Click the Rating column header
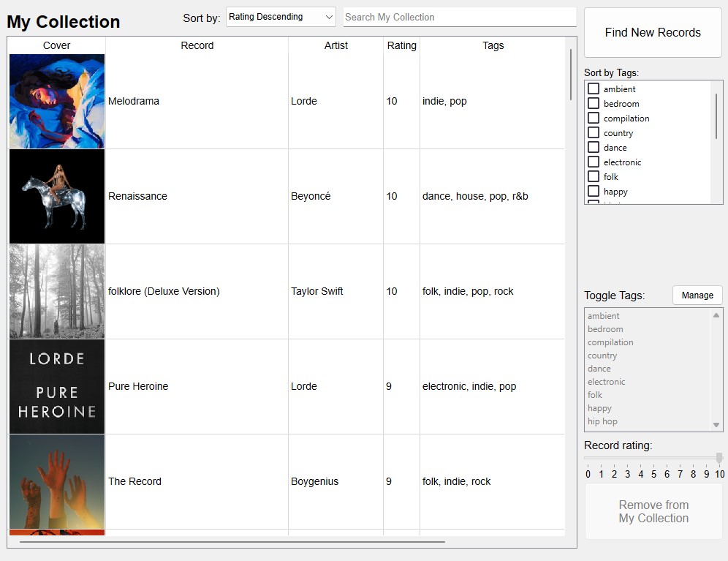This screenshot has height=561, width=728. [401, 45]
